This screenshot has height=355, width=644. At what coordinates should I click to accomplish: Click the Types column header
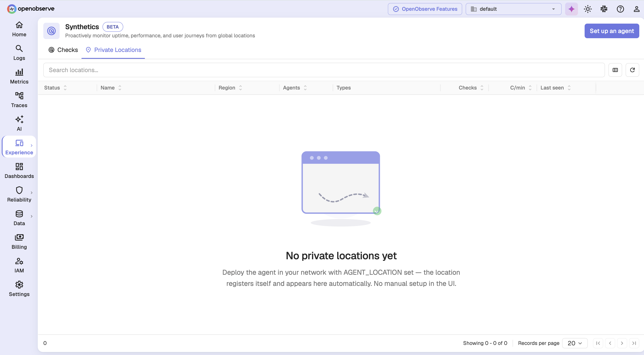343,88
